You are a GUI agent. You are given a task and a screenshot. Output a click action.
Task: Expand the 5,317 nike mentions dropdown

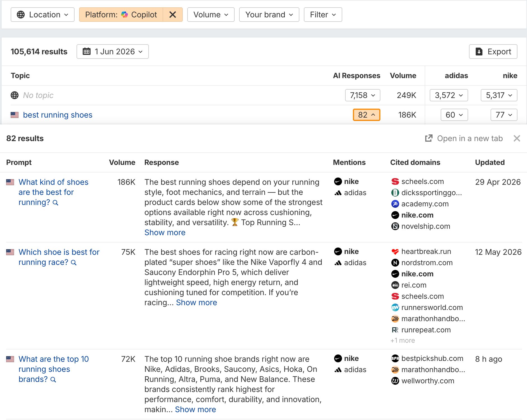click(x=499, y=95)
